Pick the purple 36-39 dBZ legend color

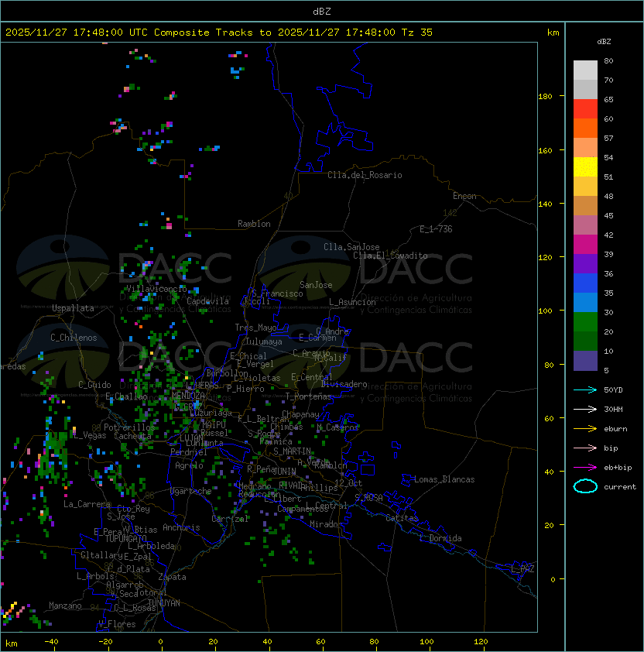[585, 263]
